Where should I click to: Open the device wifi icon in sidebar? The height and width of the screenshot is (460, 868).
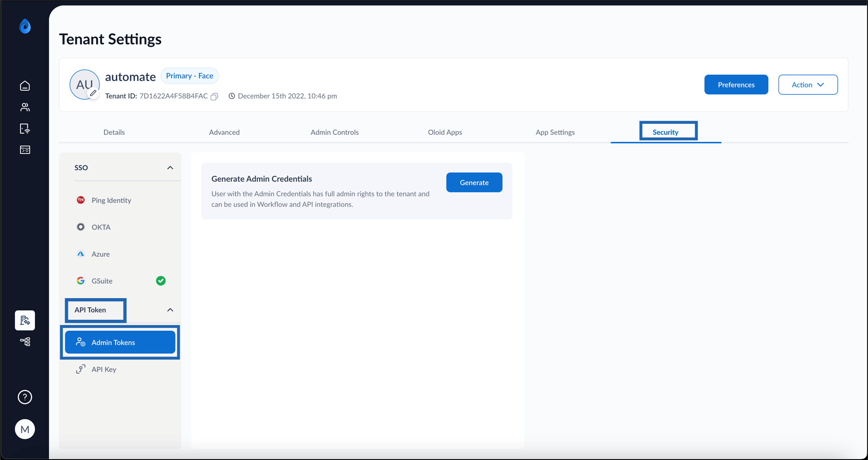(25, 129)
